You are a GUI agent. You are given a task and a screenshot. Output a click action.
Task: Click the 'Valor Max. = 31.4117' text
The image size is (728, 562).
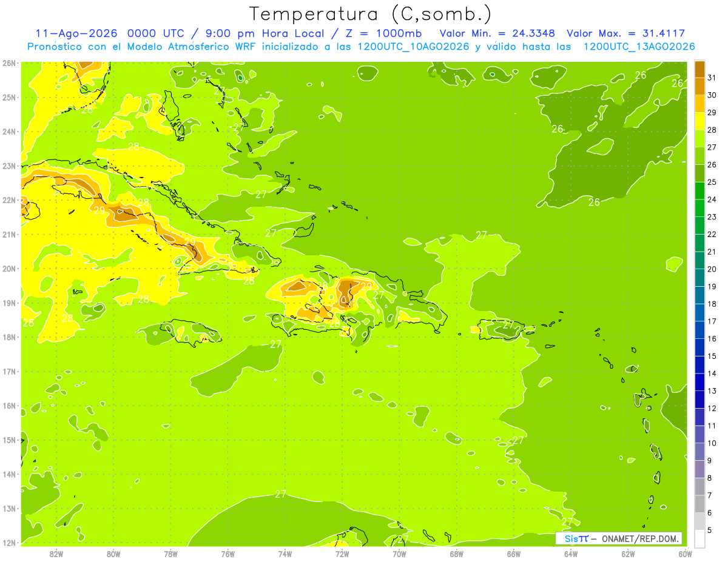point(626,33)
